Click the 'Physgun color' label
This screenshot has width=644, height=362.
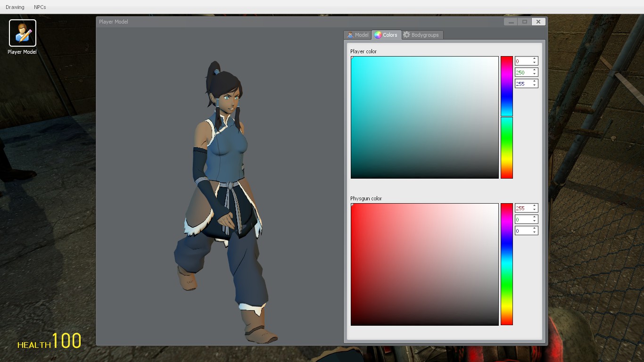366,198
